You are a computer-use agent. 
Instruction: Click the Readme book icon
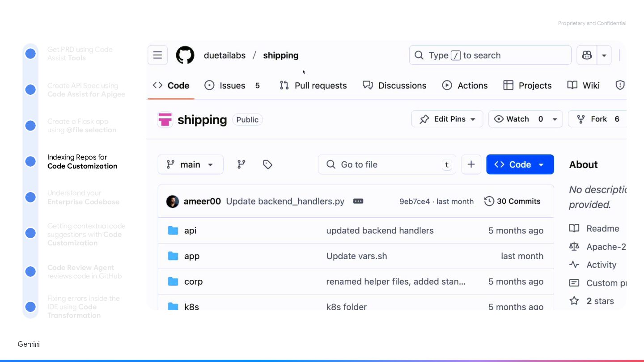(x=574, y=228)
